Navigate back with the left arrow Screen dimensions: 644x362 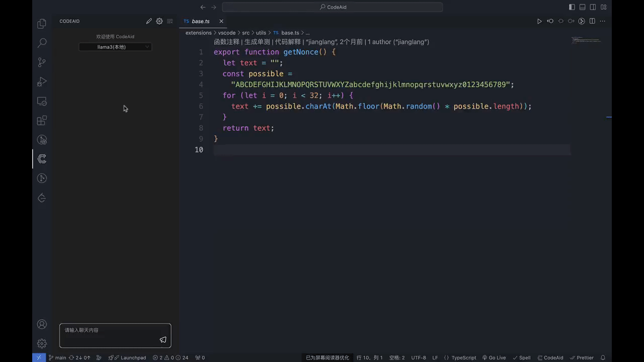pyautogui.click(x=203, y=7)
